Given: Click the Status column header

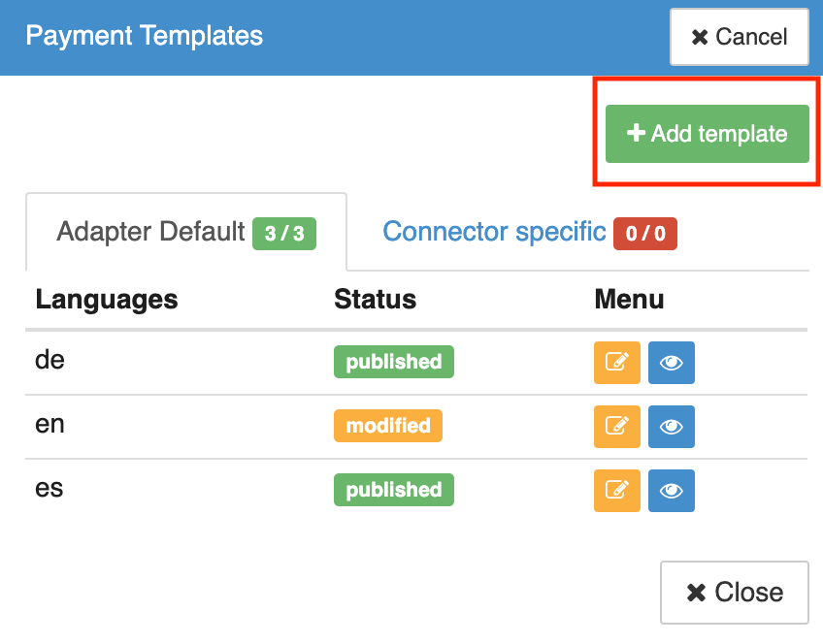Looking at the screenshot, I should pyautogui.click(x=375, y=300).
